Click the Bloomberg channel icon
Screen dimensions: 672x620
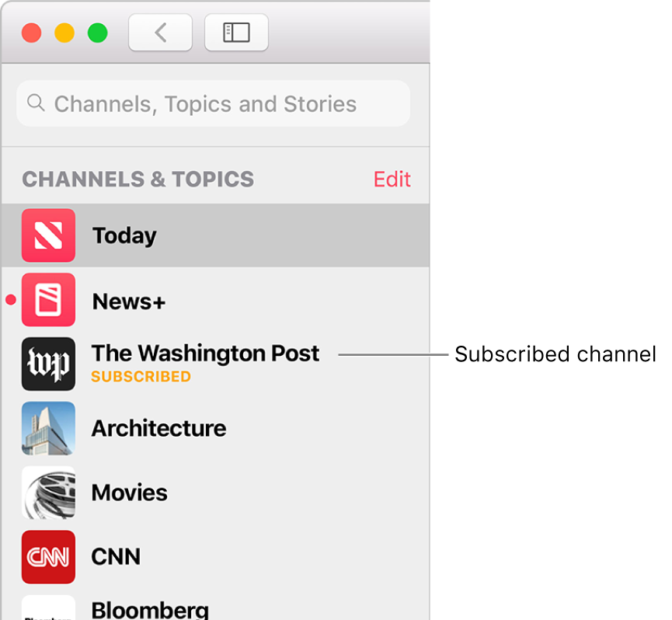tap(48, 609)
